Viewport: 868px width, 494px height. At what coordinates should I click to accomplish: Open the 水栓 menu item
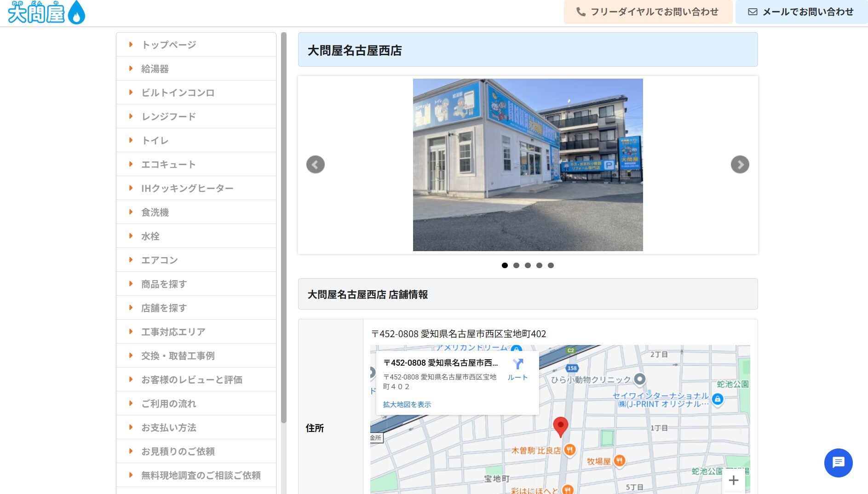pyautogui.click(x=196, y=236)
